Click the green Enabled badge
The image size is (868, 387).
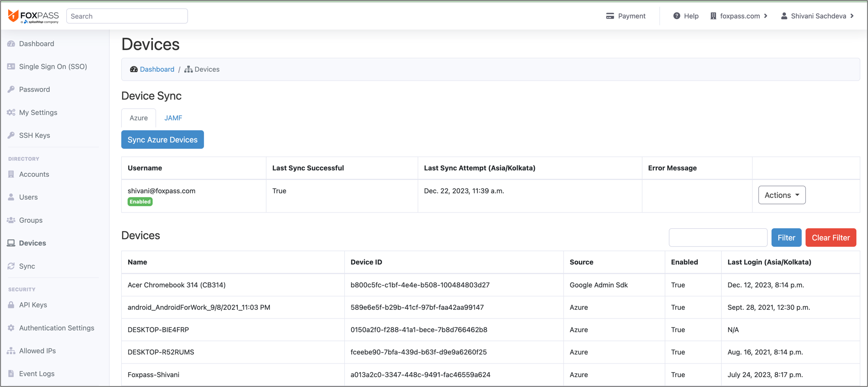[140, 202]
